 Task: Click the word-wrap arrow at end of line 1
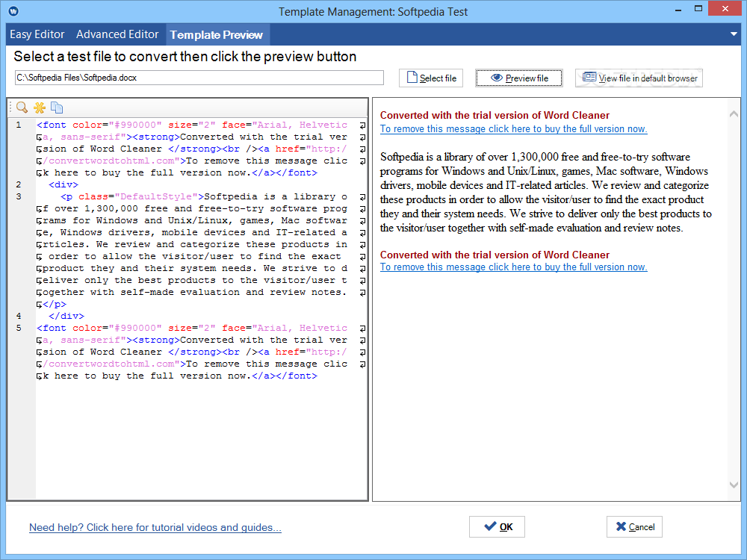[x=362, y=125]
